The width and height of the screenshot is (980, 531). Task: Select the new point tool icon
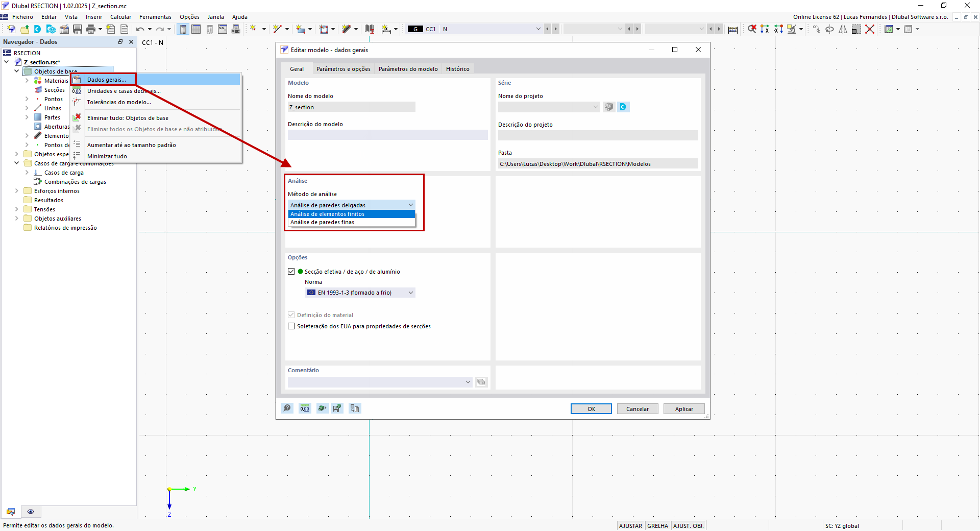(253, 29)
